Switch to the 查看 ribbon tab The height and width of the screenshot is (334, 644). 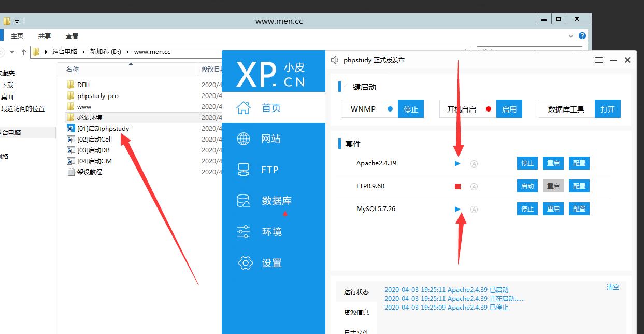pos(72,36)
